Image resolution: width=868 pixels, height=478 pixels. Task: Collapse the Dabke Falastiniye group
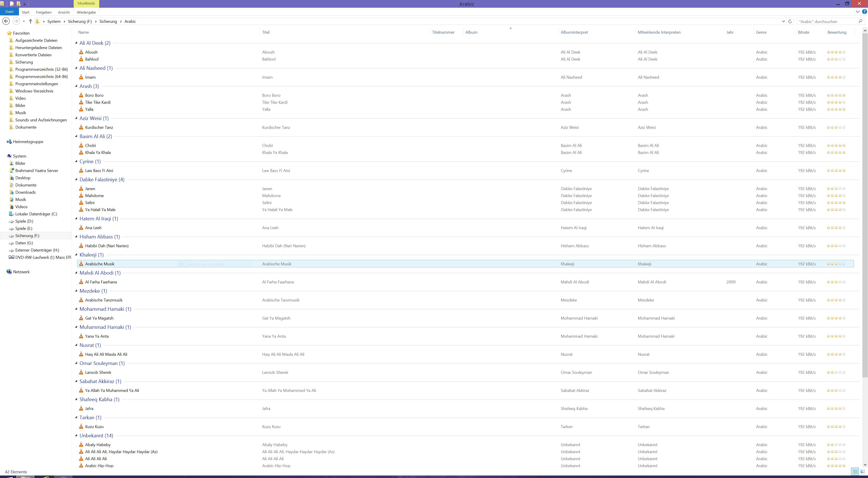pyautogui.click(x=76, y=179)
